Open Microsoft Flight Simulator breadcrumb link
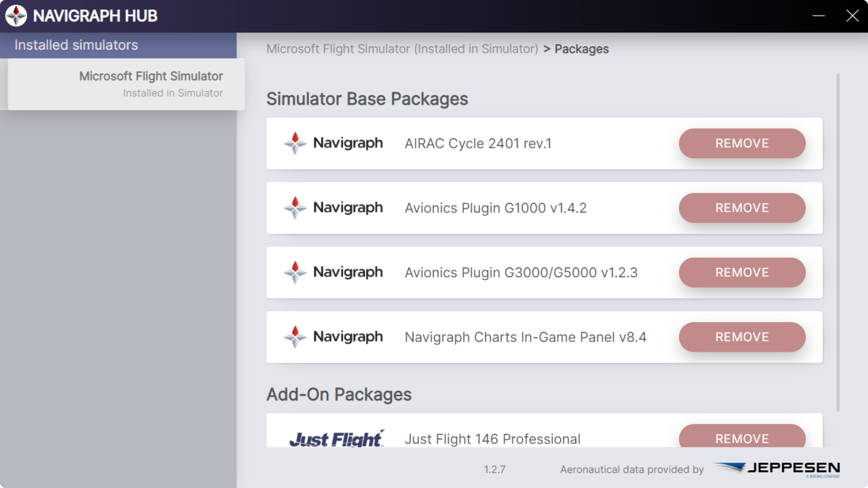868x488 pixels. coord(402,49)
